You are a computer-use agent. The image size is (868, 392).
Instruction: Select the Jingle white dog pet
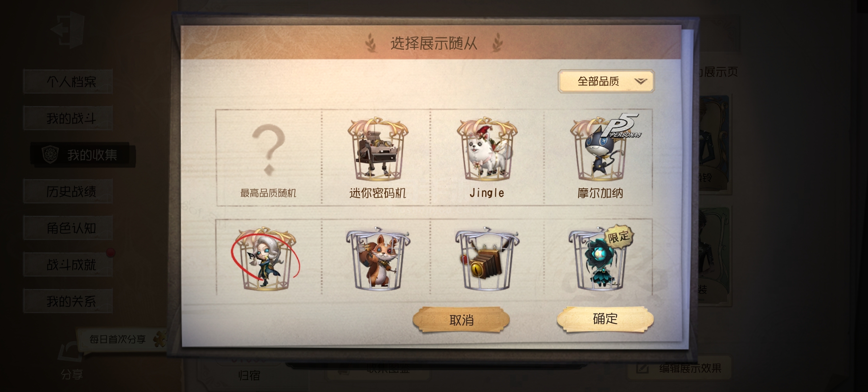pyautogui.click(x=487, y=157)
